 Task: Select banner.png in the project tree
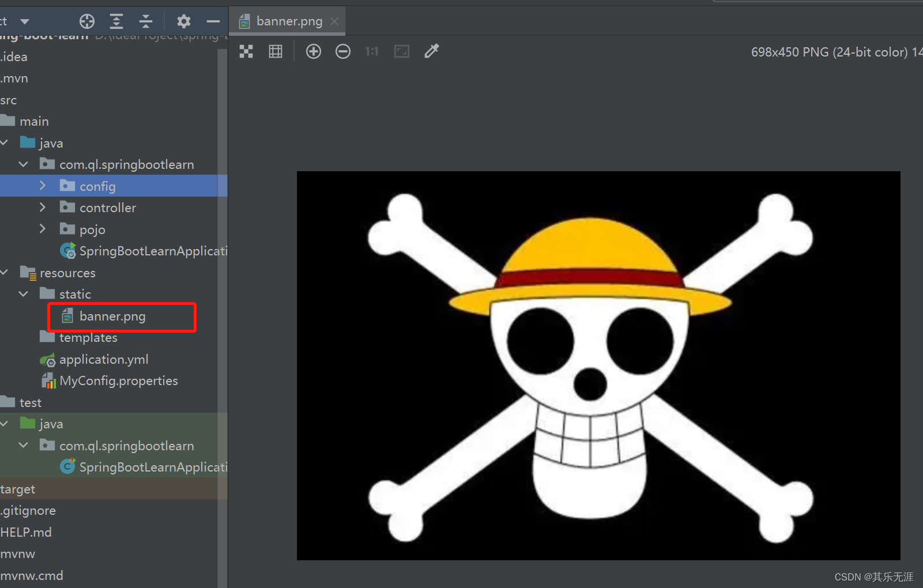(112, 316)
